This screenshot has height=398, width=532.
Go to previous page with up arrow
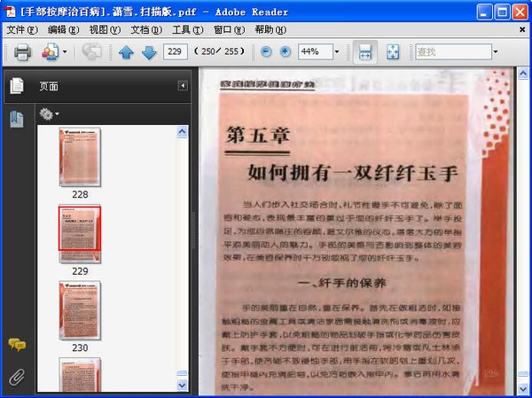click(126, 52)
